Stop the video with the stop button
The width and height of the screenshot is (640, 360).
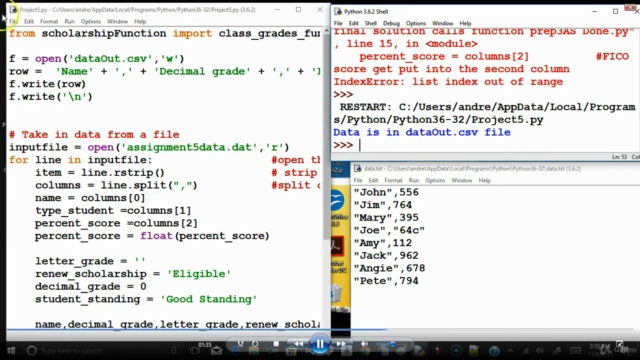[x=276, y=344]
